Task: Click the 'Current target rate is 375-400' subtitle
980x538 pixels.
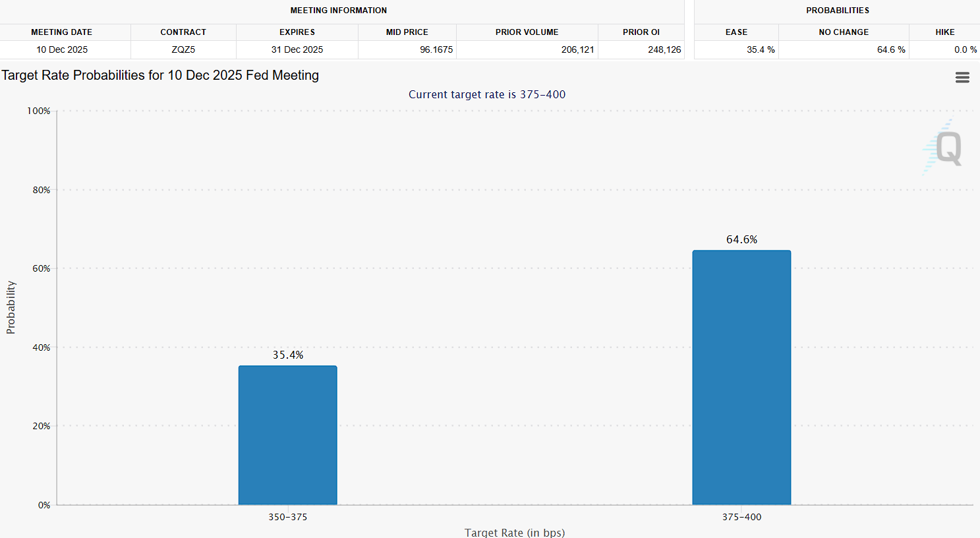Action: coord(487,94)
